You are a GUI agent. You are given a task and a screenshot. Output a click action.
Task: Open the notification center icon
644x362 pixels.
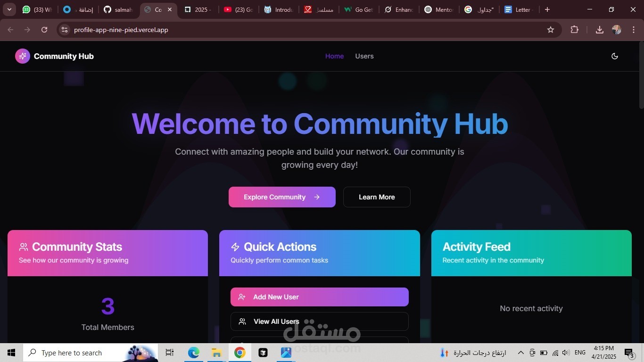(630, 353)
